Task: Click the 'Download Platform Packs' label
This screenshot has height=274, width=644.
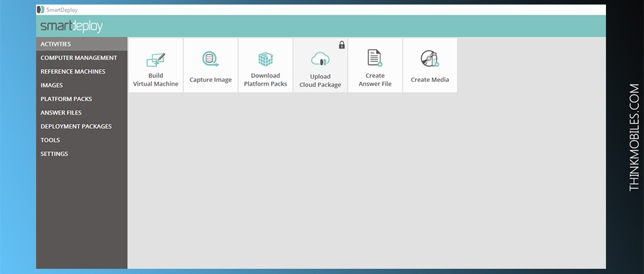Action: 265,80
